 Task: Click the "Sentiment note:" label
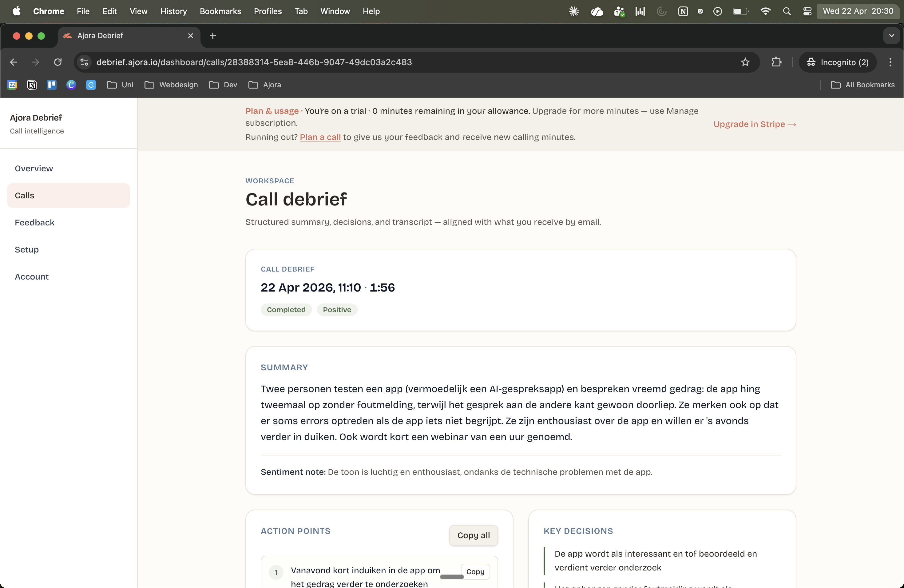click(x=293, y=472)
